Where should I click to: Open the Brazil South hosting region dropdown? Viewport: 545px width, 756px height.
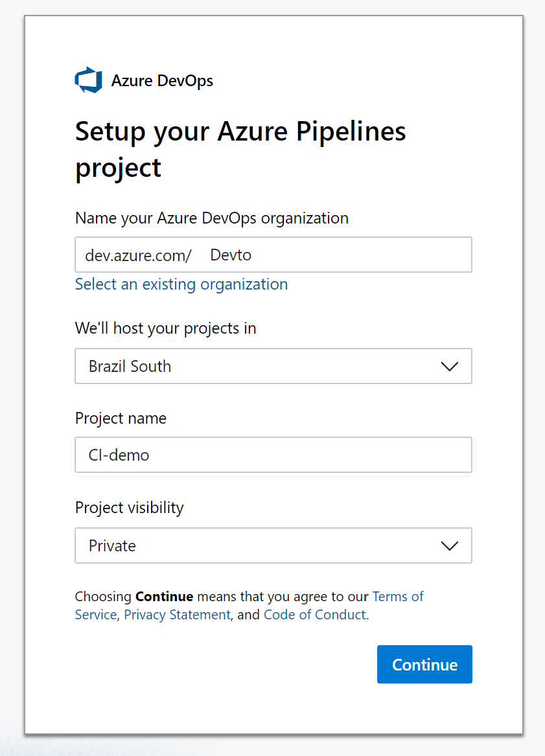(273, 366)
